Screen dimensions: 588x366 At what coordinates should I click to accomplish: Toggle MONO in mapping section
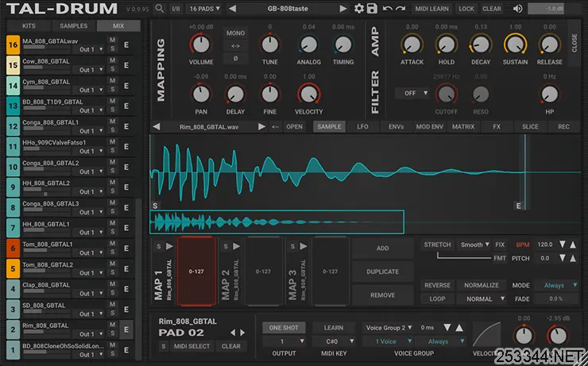[x=235, y=33]
